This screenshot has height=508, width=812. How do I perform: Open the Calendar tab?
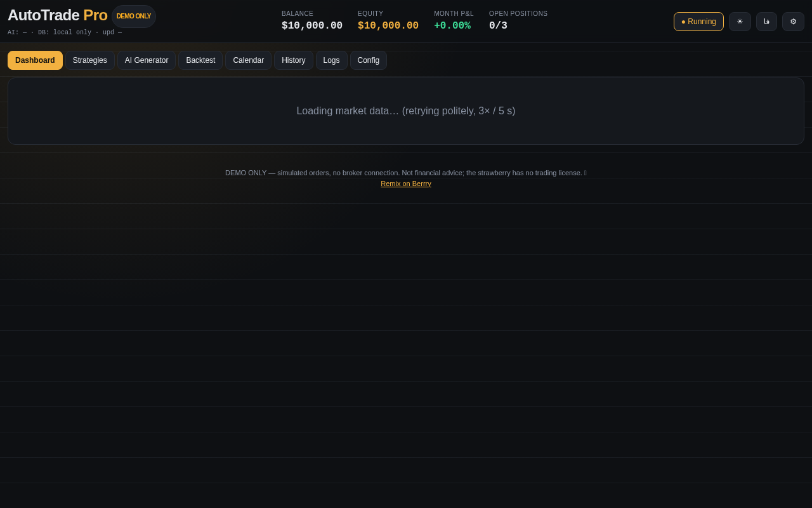(248, 60)
